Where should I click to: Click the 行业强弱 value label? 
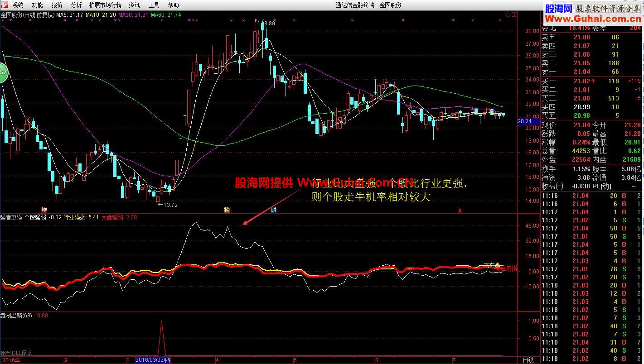[81, 217]
